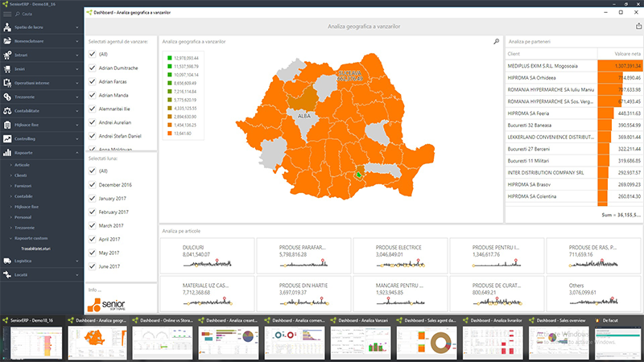Select the Mijloace fixe building icon

pyautogui.click(x=7, y=125)
